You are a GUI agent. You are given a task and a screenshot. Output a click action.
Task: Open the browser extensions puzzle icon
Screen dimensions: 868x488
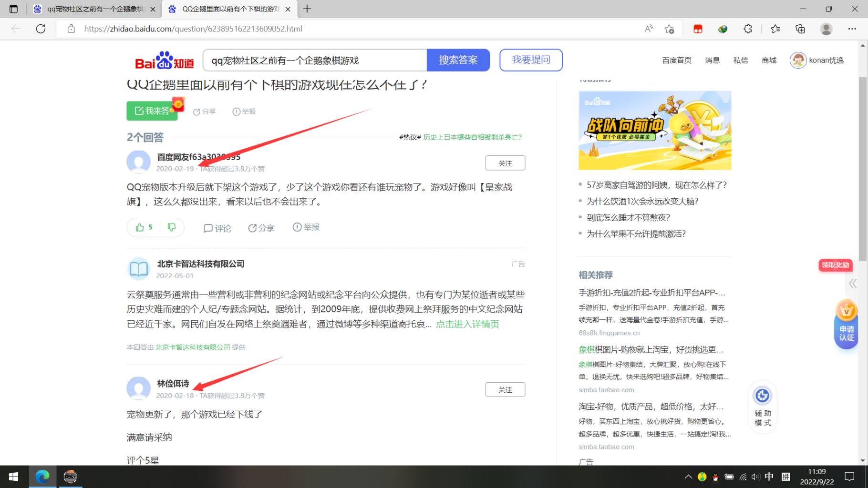coord(748,29)
